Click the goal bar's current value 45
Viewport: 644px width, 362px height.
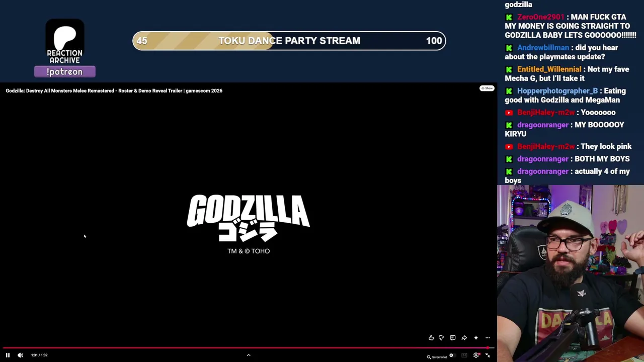tap(141, 41)
